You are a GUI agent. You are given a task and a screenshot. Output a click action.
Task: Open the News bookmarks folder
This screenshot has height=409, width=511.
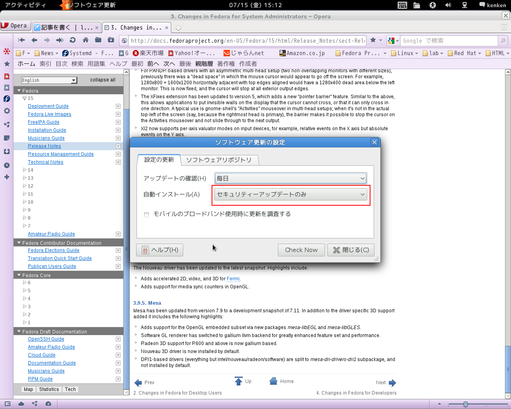click(x=46, y=53)
